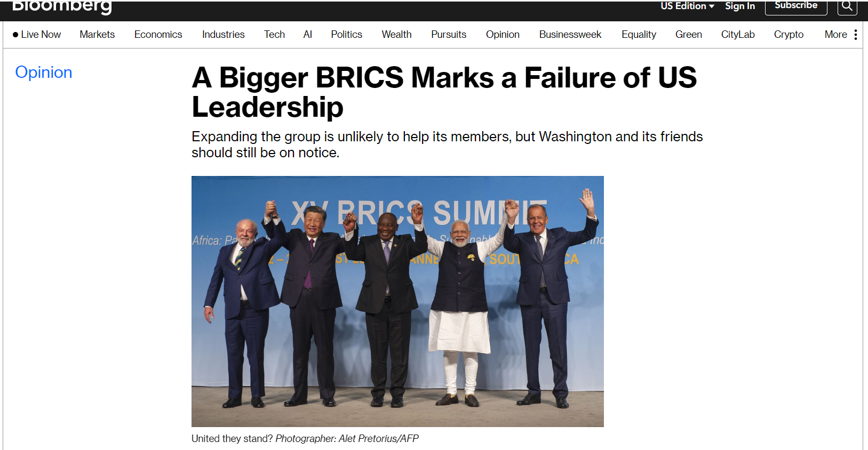This screenshot has width=868, height=450.
Task: Click the More three-dot menu icon
Action: [x=856, y=35]
